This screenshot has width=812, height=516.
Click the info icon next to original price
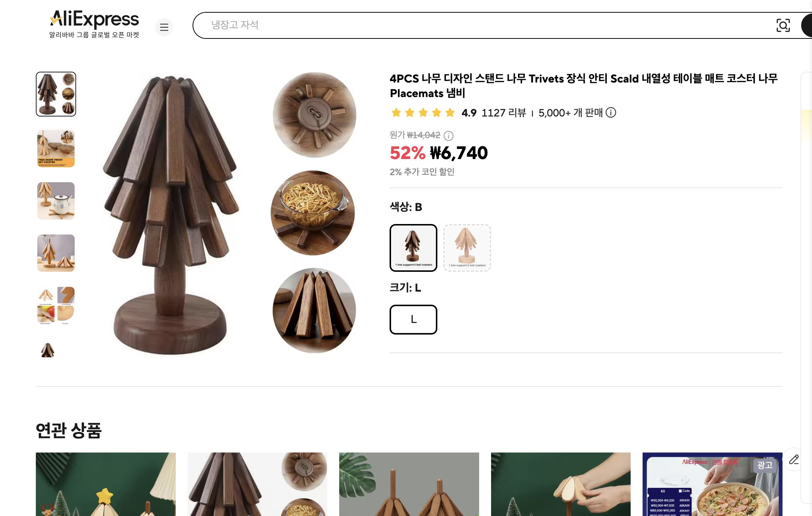tap(449, 136)
